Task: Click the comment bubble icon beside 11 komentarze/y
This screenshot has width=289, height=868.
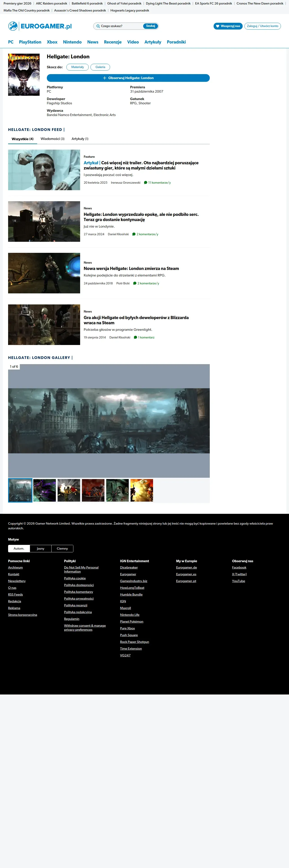Action: [x=146, y=183]
